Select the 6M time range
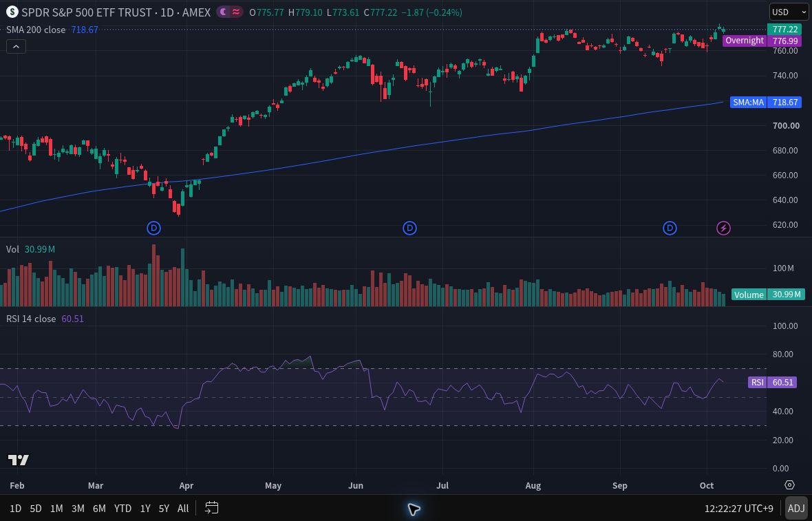The width and height of the screenshot is (812, 521). [99, 509]
